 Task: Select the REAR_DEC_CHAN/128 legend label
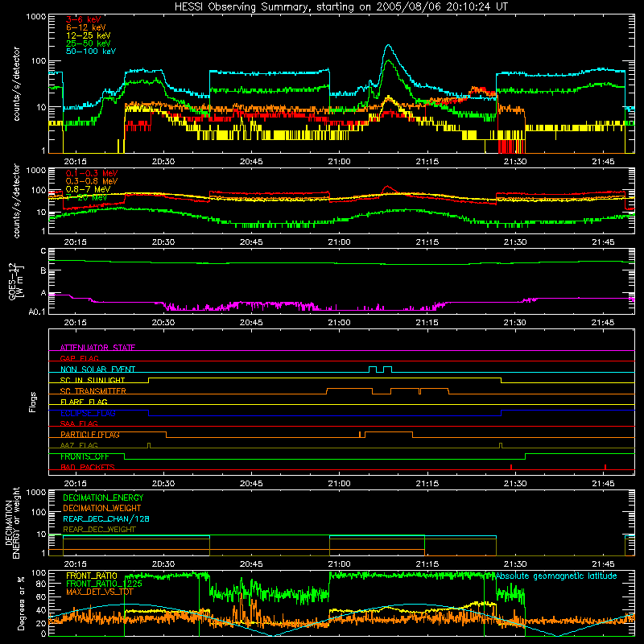[x=106, y=518]
